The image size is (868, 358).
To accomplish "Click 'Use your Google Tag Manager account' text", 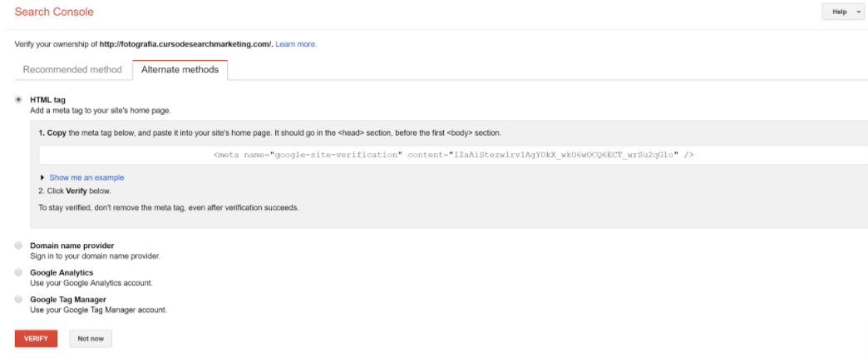I will [99, 311].
